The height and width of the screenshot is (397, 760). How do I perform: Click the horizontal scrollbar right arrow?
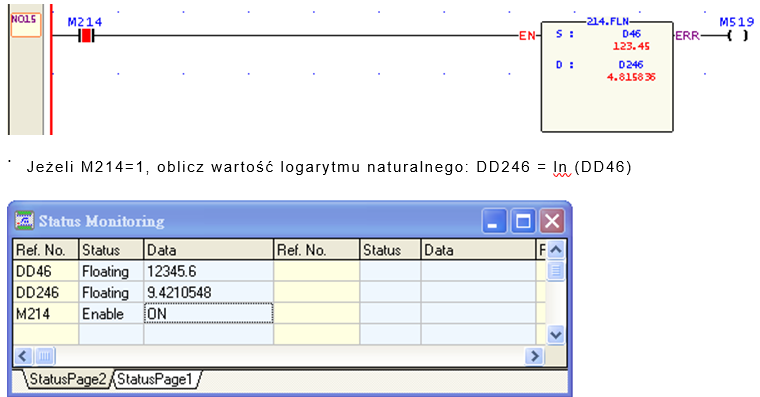coord(535,356)
